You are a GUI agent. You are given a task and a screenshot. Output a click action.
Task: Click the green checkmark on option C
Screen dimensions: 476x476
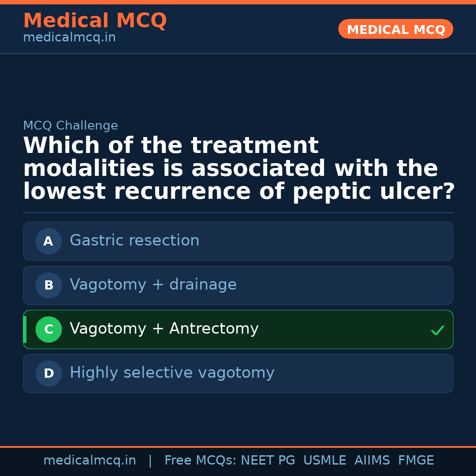tap(437, 330)
